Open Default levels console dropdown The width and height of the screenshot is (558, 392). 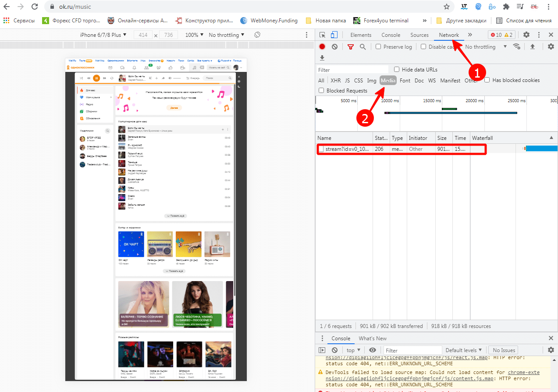464,350
